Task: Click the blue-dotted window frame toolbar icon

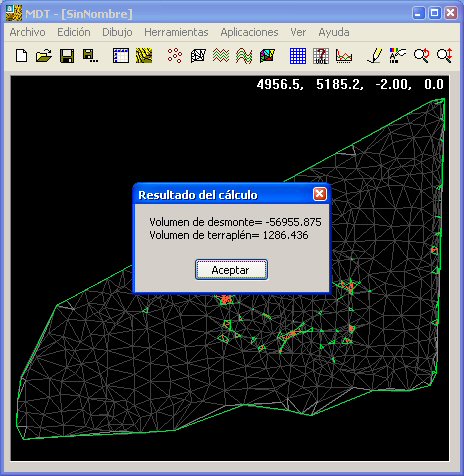Action: (121, 56)
